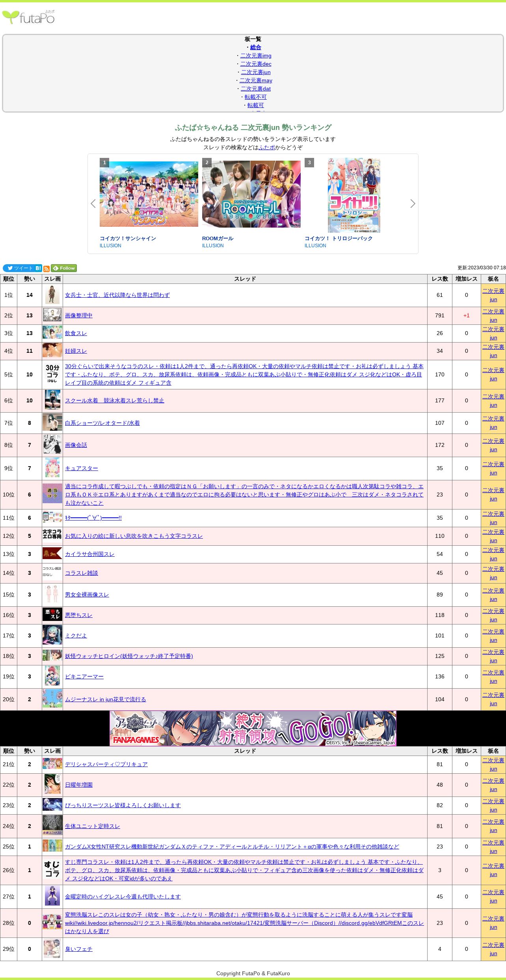Viewport: 506px width, 980px height.
Task: Open thread 日曜年増園
Action: [79, 785]
